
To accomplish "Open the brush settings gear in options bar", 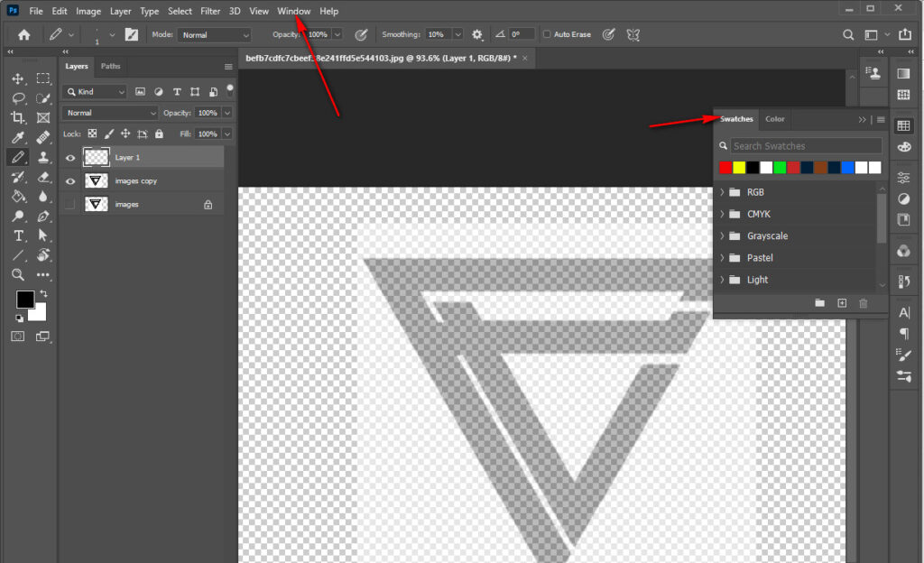I will click(476, 34).
